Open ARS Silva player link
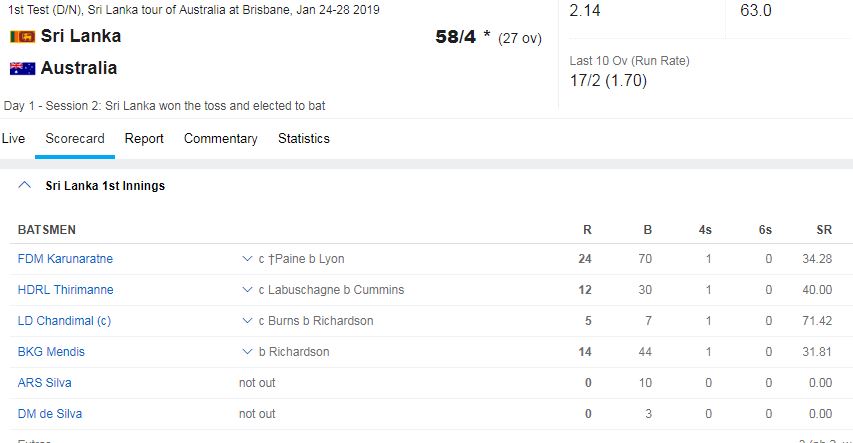The width and height of the screenshot is (853, 443). pos(45,383)
